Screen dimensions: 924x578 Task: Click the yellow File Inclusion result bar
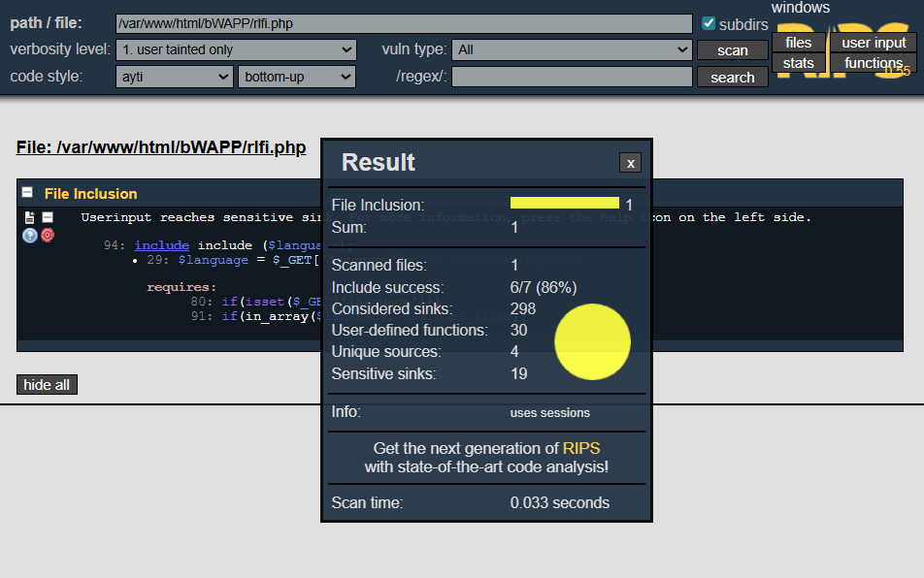point(564,204)
